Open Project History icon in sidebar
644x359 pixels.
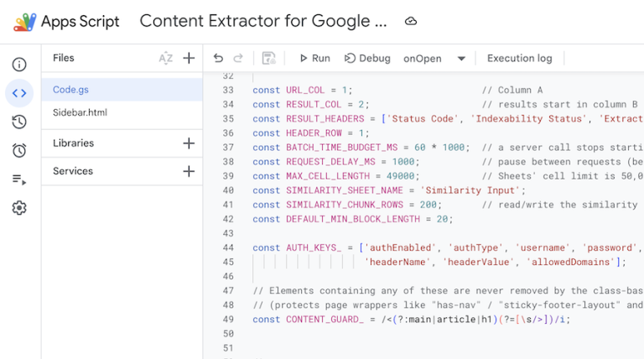[19, 122]
